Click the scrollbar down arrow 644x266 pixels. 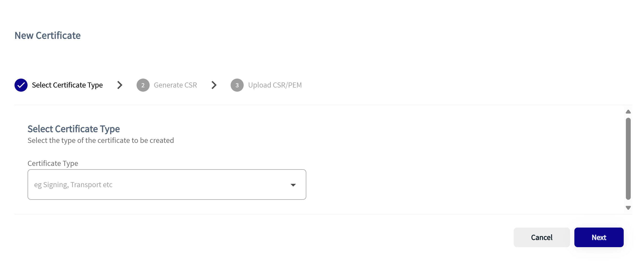628,207
